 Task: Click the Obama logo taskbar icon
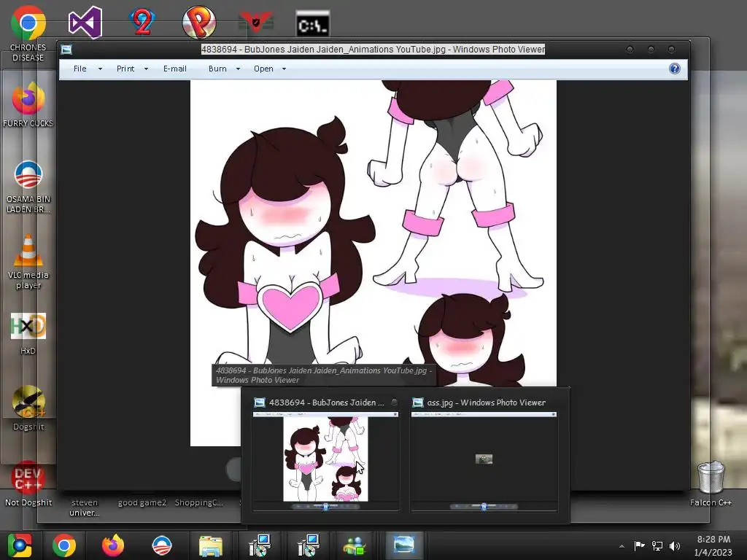161,545
